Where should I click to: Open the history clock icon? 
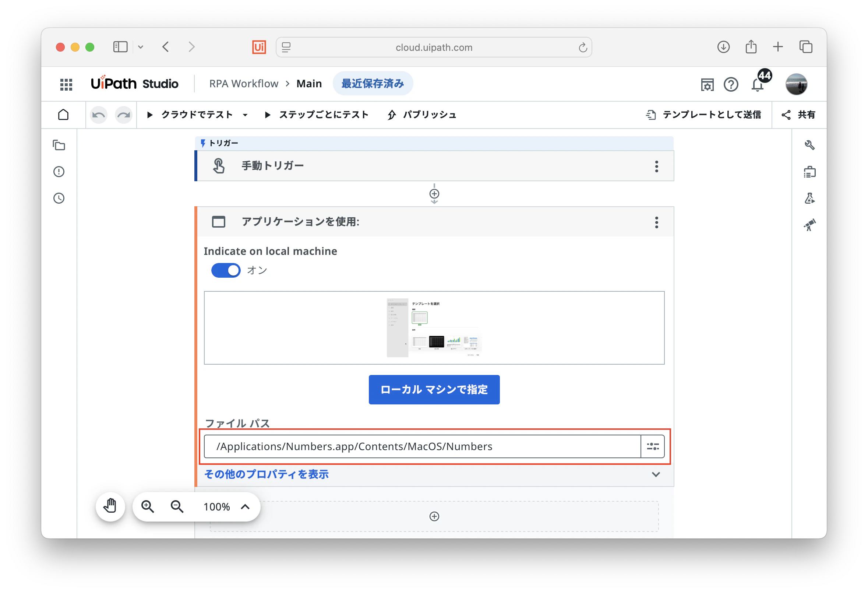[59, 198]
